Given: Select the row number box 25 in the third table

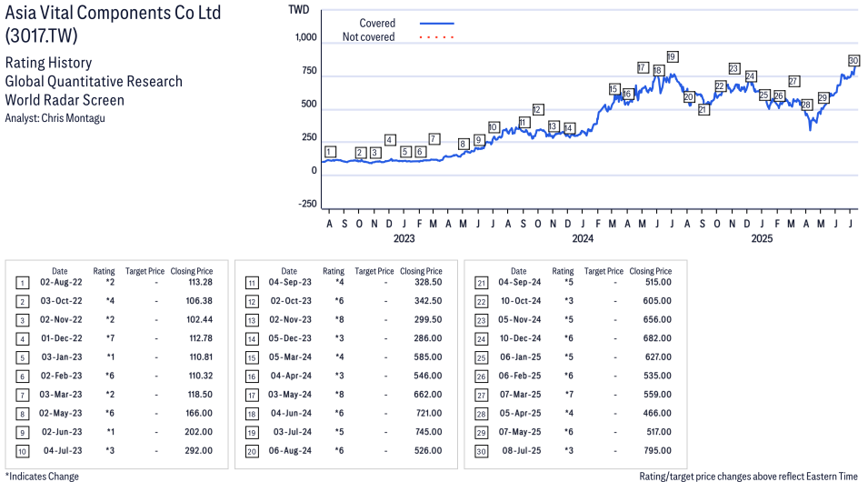Looking at the screenshot, I should click(481, 358).
